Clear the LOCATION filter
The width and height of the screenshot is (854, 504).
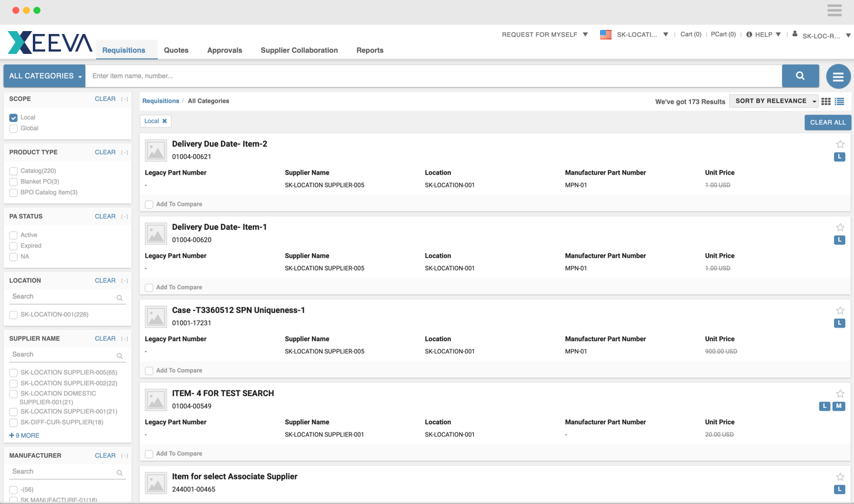coord(105,281)
